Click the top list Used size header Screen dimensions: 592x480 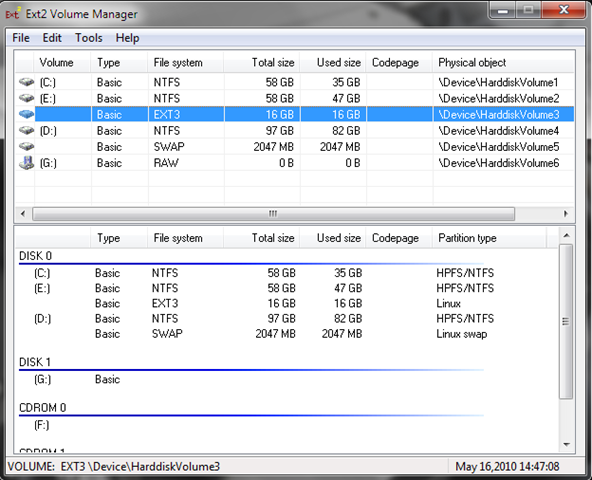coord(333,62)
